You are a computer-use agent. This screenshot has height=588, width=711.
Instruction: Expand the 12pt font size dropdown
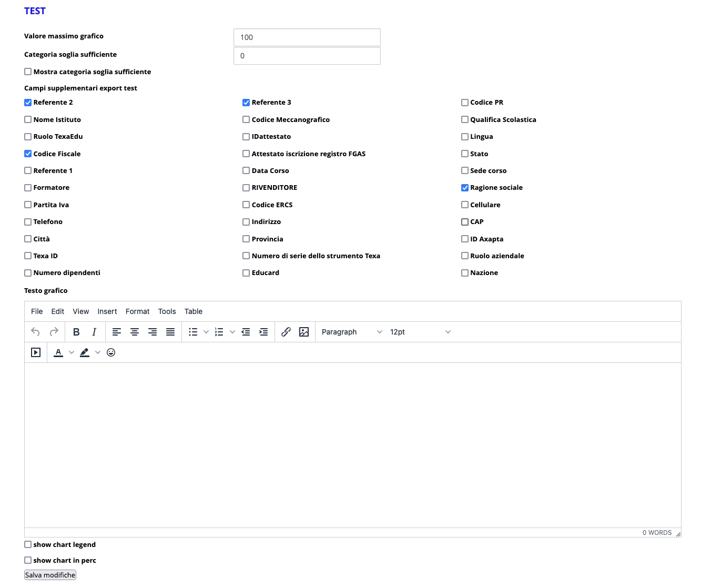pyautogui.click(x=420, y=332)
